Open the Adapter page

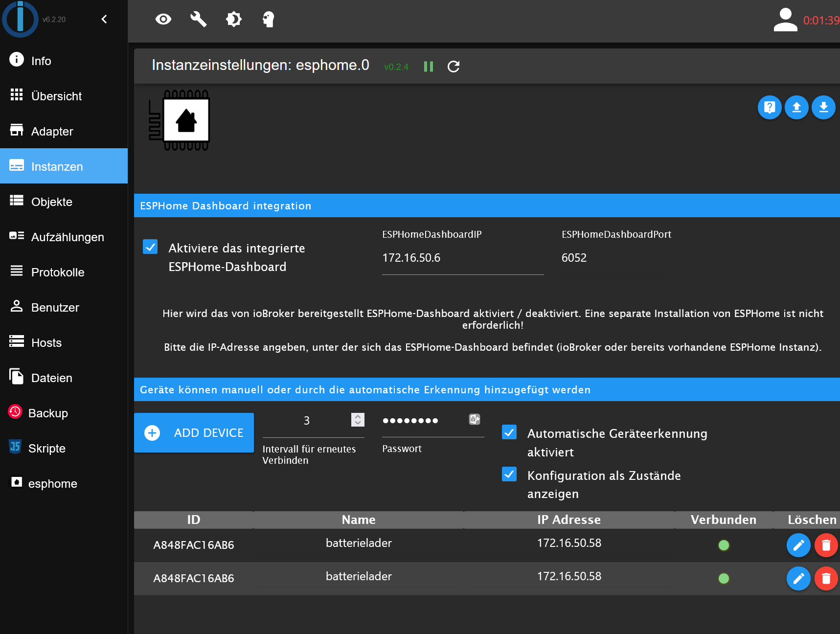point(64,131)
